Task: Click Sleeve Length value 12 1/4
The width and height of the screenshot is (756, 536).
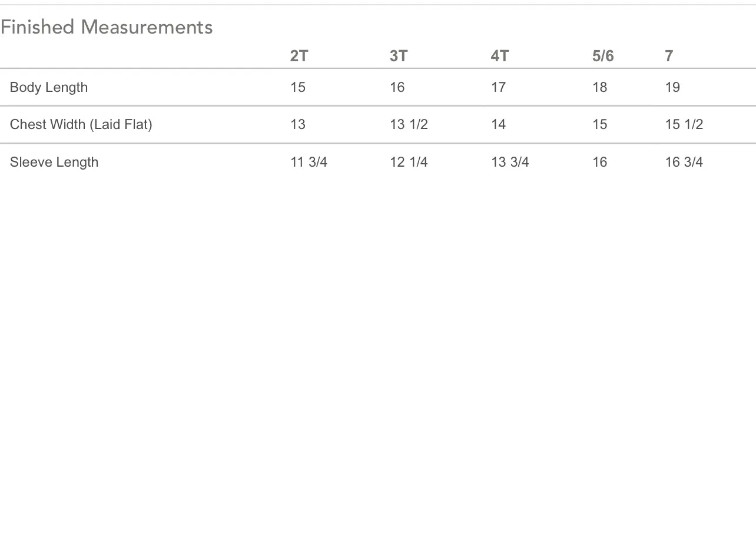Action: click(409, 162)
